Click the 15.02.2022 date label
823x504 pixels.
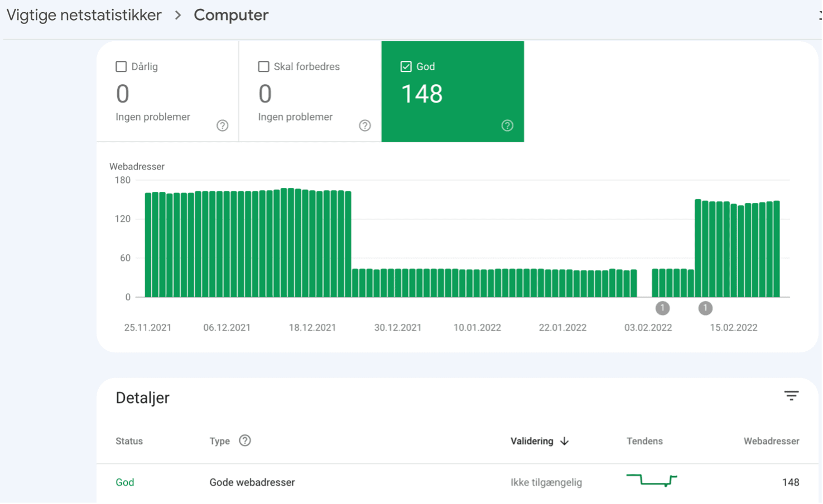pyautogui.click(x=734, y=328)
